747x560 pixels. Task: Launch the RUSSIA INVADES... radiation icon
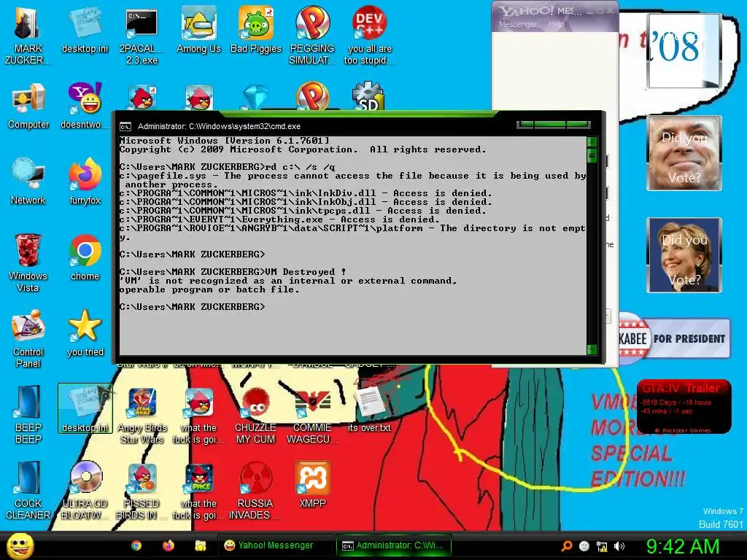pyautogui.click(x=256, y=490)
